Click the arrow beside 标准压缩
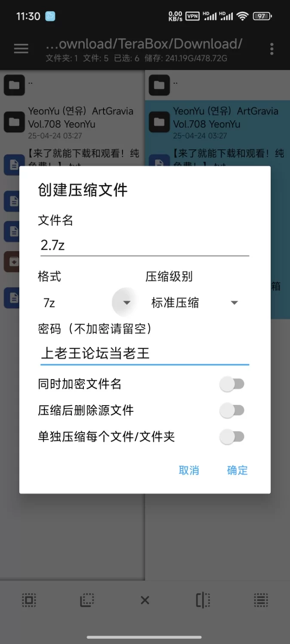The image size is (290, 644). pyautogui.click(x=234, y=303)
